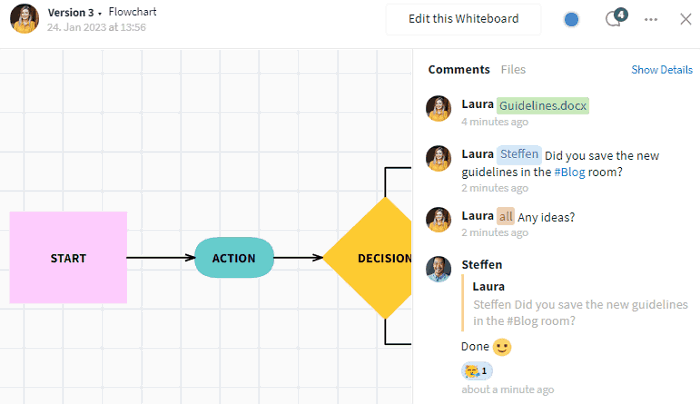This screenshot has width=700, height=404.
Task: Click the Steffen mention tag
Action: pos(519,154)
